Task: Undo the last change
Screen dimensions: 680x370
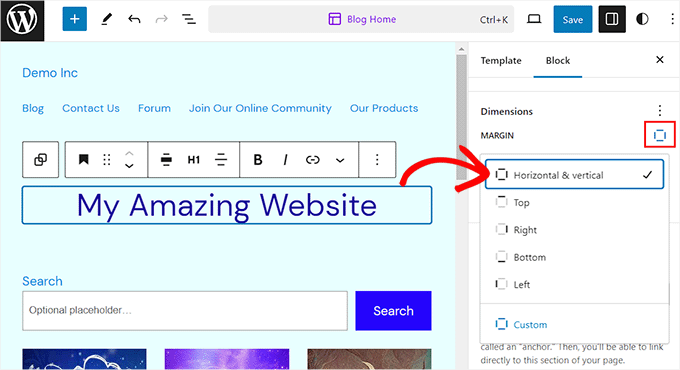Action: point(134,19)
